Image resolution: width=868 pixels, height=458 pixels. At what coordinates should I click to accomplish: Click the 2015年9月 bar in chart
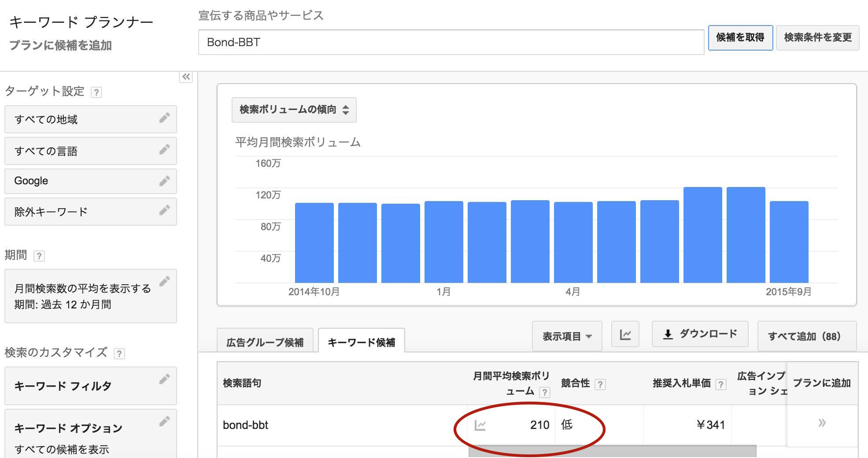pos(789,242)
